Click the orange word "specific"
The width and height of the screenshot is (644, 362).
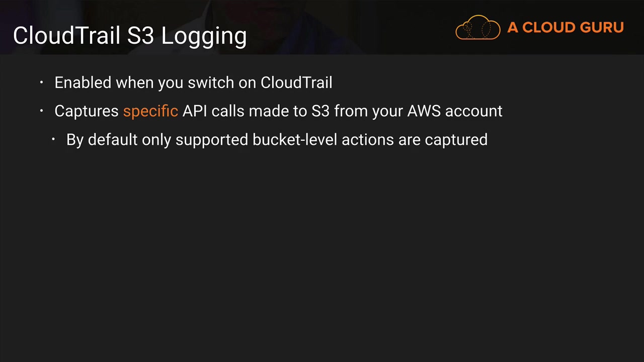click(x=150, y=111)
